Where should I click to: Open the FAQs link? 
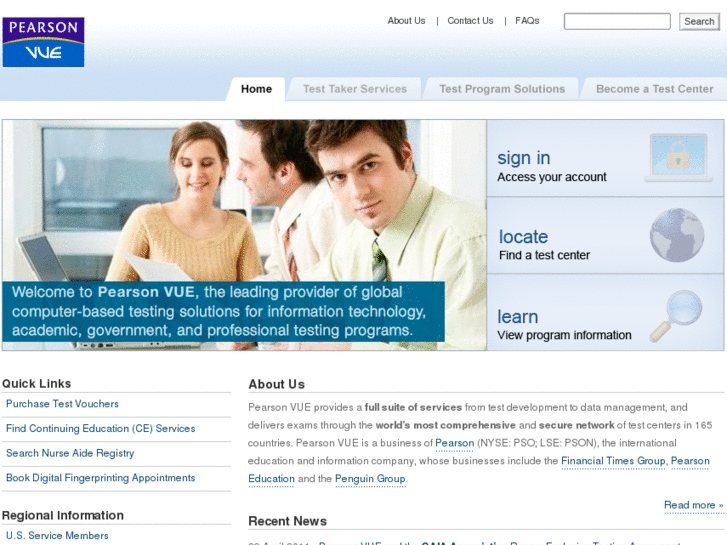coord(527,21)
